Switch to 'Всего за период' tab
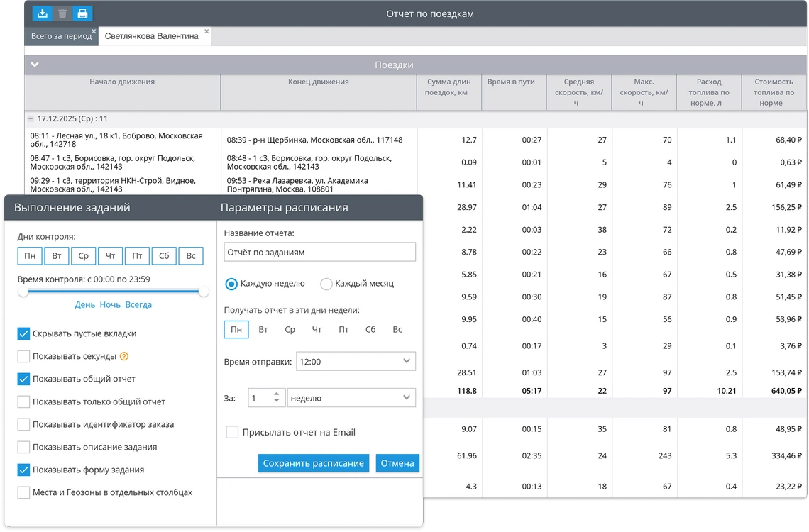The image size is (809, 532). [x=60, y=36]
